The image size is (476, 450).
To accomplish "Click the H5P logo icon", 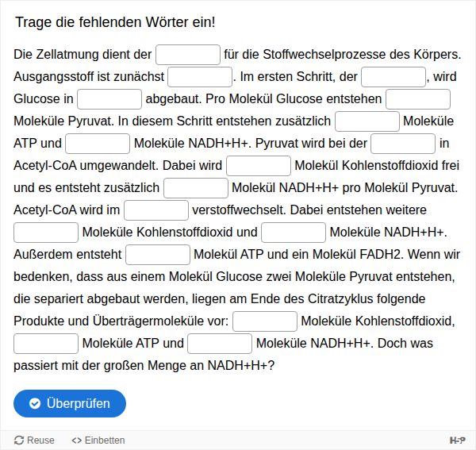I will (457, 440).
